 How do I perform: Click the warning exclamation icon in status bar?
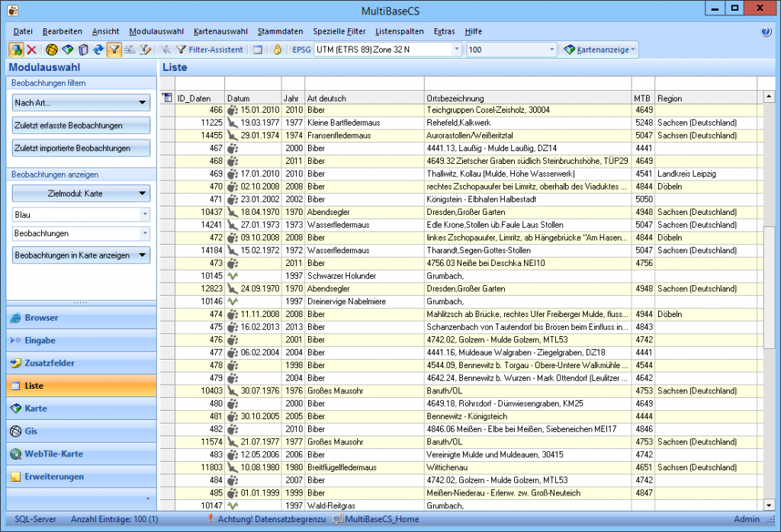point(211,518)
